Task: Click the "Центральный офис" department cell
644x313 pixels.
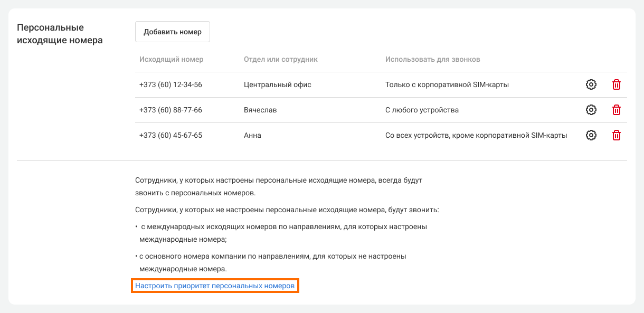Action: click(x=278, y=84)
